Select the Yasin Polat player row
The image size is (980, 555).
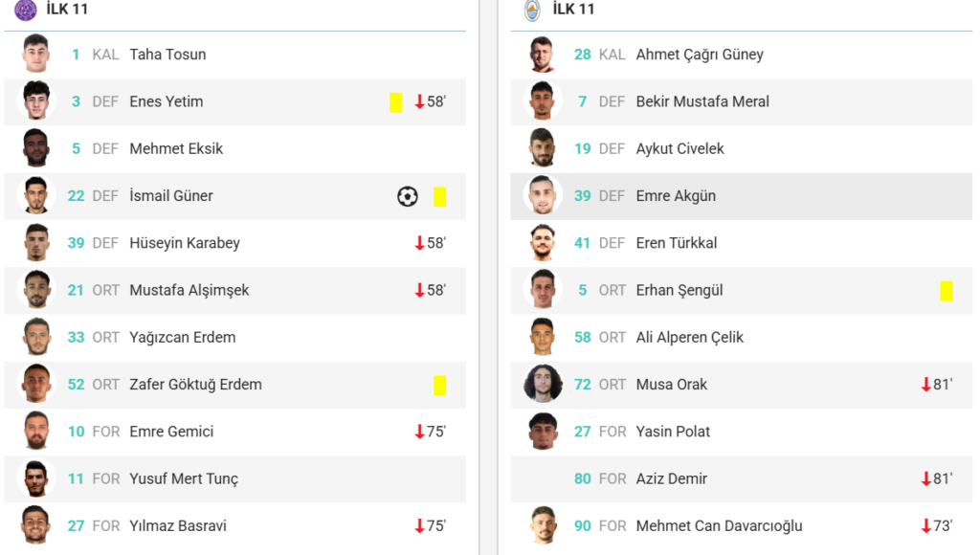point(742,432)
